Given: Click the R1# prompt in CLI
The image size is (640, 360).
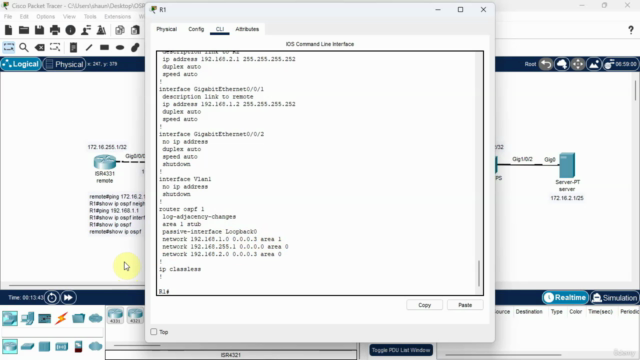Looking at the screenshot, I should (x=164, y=291).
